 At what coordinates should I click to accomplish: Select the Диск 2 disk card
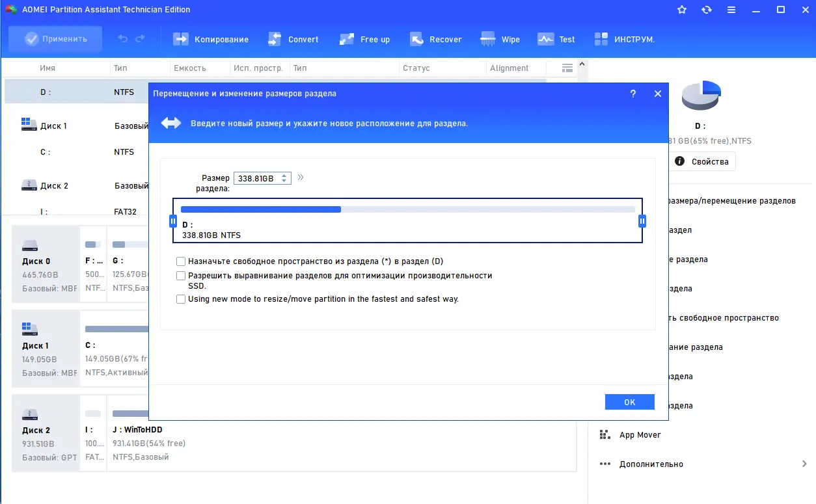(46, 433)
